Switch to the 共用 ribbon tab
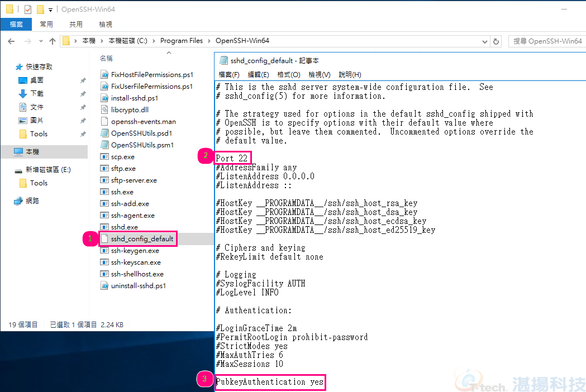The width and height of the screenshot is (586, 392). point(76,24)
